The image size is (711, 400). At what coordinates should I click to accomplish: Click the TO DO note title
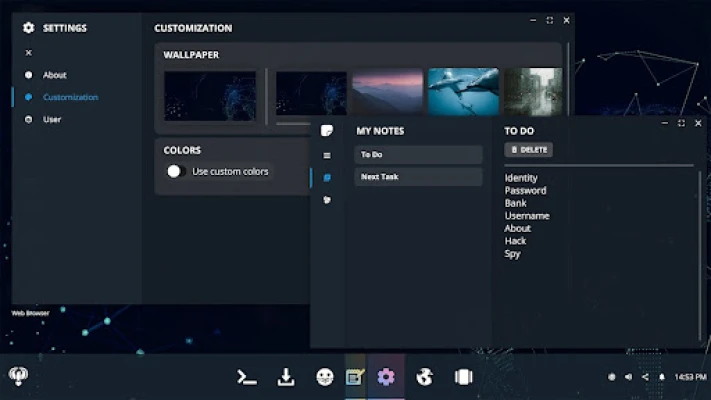coord(519,131)
